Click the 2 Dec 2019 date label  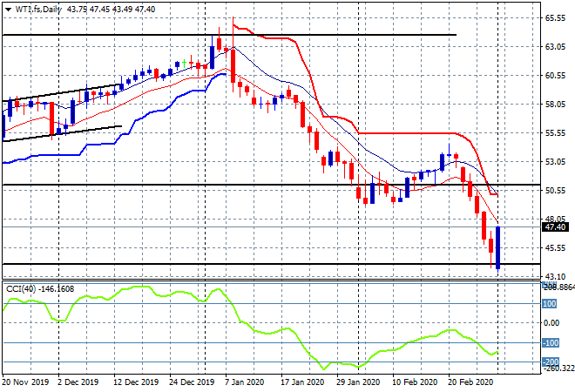pos(78,382)
